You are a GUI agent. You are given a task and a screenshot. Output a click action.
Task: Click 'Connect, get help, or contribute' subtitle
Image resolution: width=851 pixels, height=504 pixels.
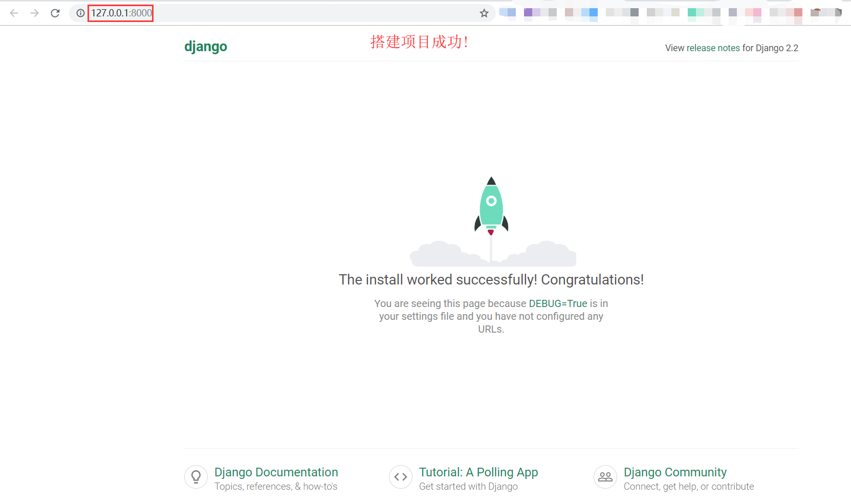point(689,487)
